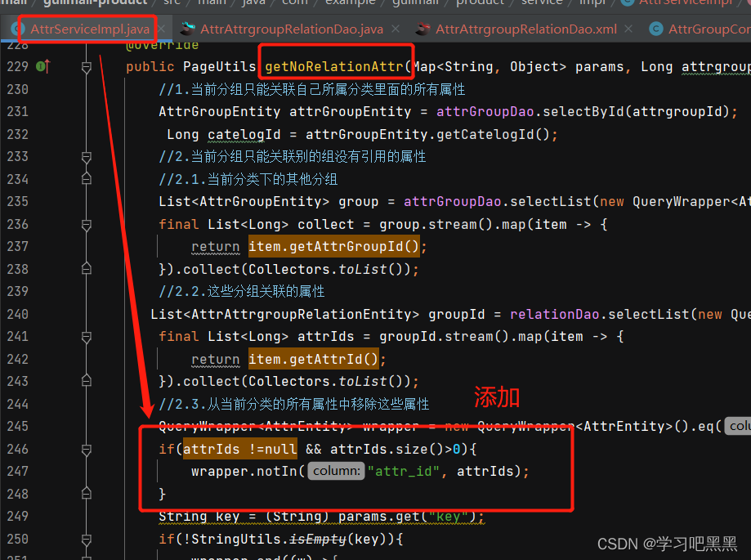Click line number 247 in gutter
Image resolution: width=751 pixels, height=560 pixels.
[18, 472]
